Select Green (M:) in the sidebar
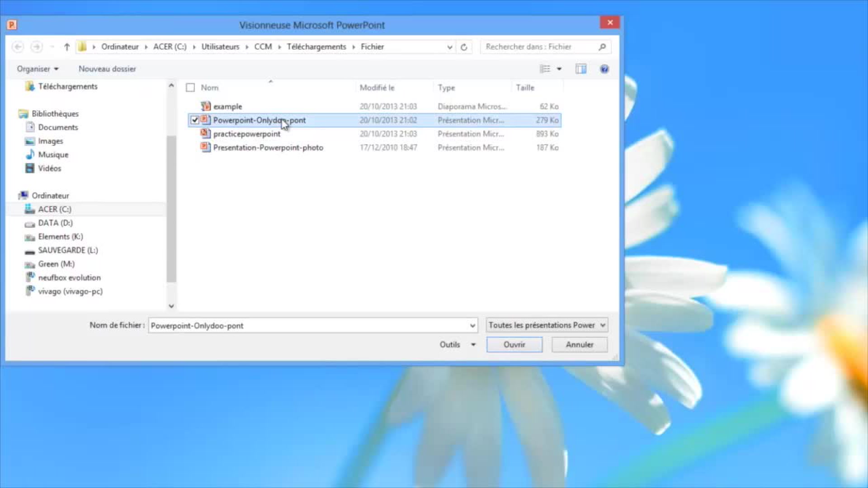The height and width of the screenshot is (488, 868). tap(57, 264)
